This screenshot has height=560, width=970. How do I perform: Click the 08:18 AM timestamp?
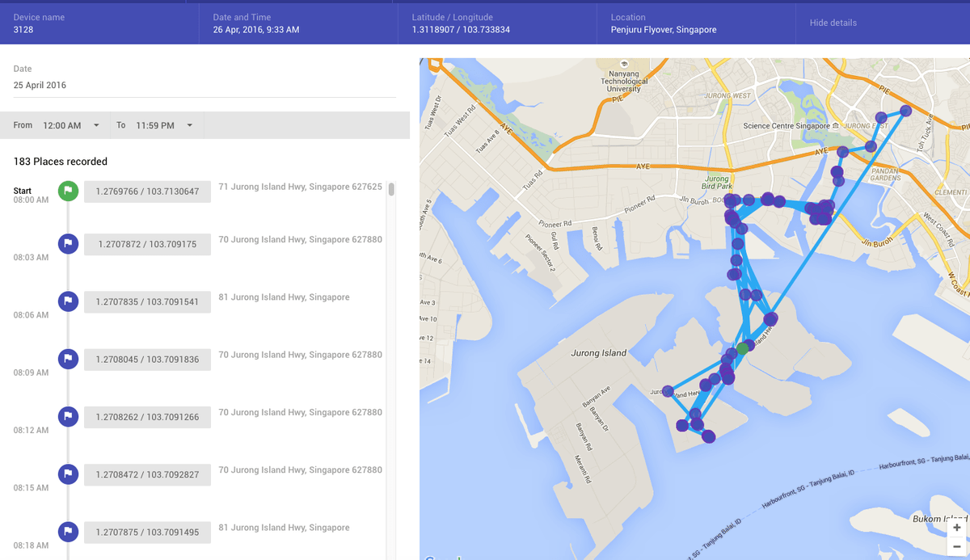click(x=31, y=545)
